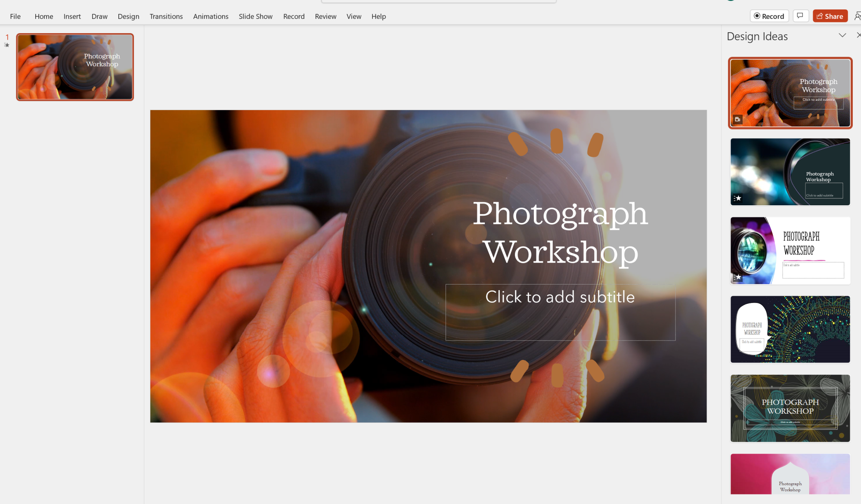Close the Design Ideas pane

point(858,35)
